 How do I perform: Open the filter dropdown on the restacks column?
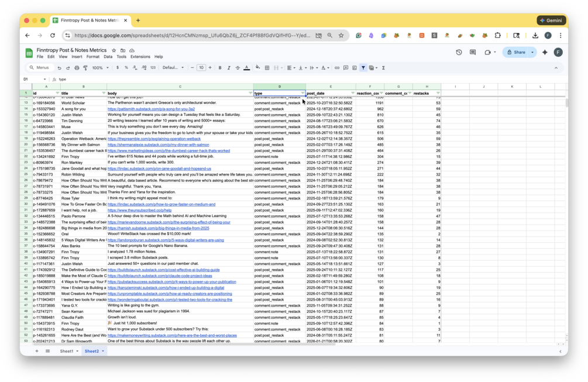pos(438,93)
